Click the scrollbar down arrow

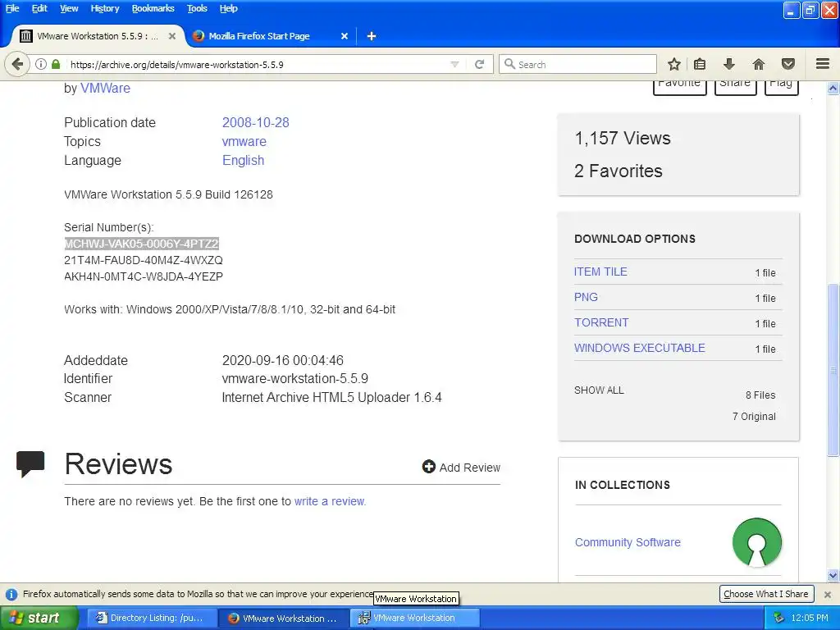(x=833, y=575)
